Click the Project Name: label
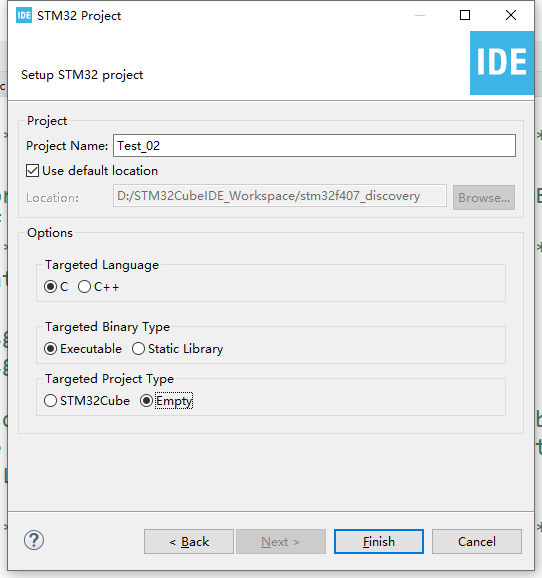The image size is (542, 578). 67,146
